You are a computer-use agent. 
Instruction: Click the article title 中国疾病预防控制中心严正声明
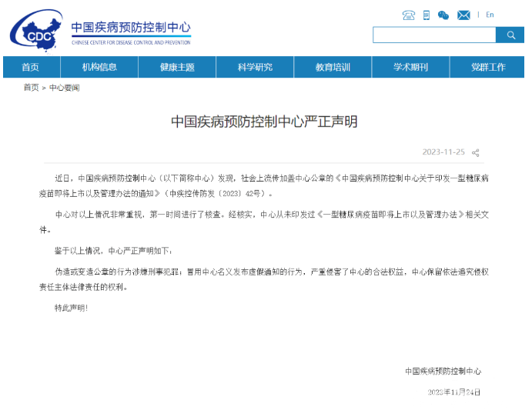tap(264, 122)
